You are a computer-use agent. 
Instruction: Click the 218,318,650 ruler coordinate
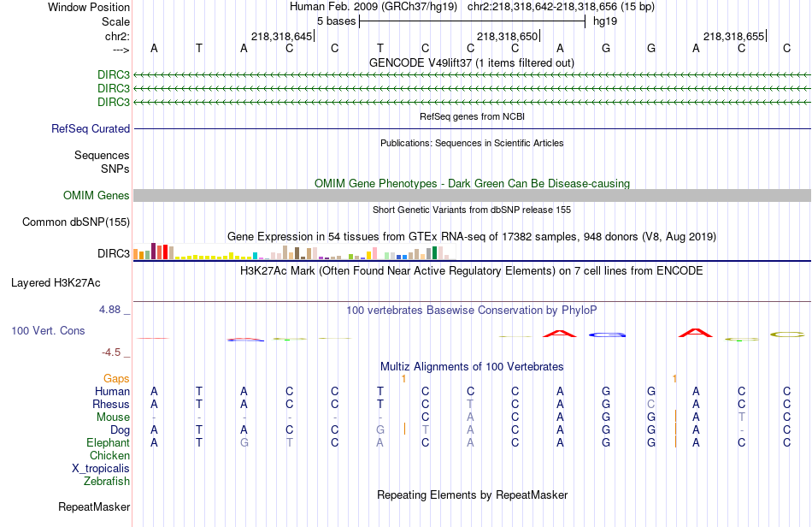[508, 36]
